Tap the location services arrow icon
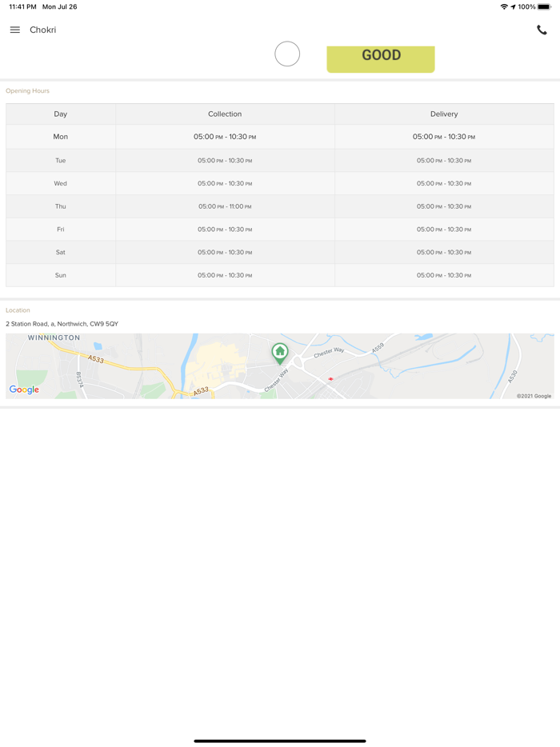560x747 pixels. click(x=513, y=7)
